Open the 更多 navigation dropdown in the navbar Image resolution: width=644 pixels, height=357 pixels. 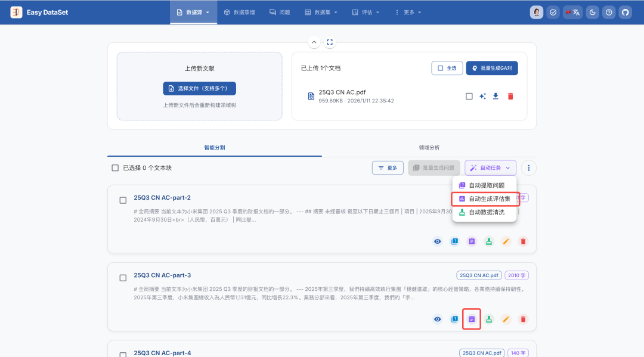(x=408, y=13)
